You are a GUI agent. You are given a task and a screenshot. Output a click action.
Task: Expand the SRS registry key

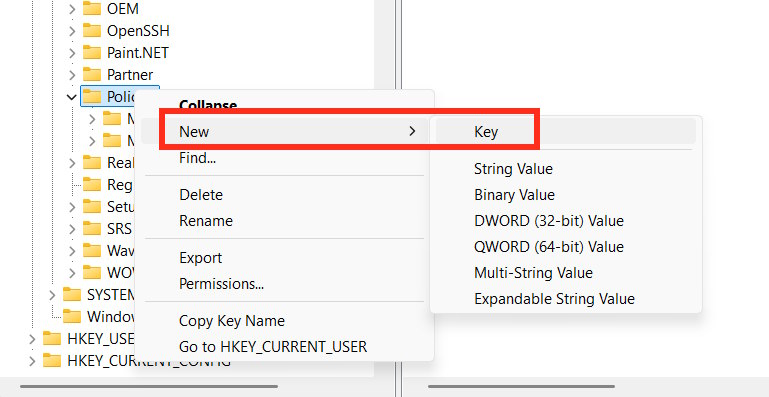(x=72, y=229)
